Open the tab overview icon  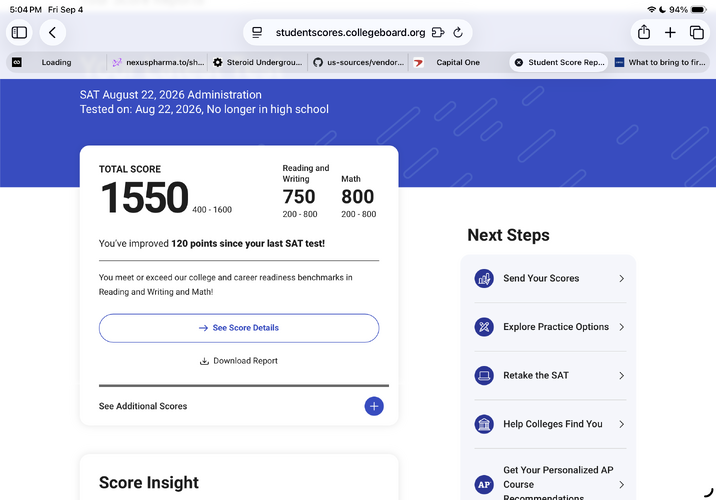696,32
